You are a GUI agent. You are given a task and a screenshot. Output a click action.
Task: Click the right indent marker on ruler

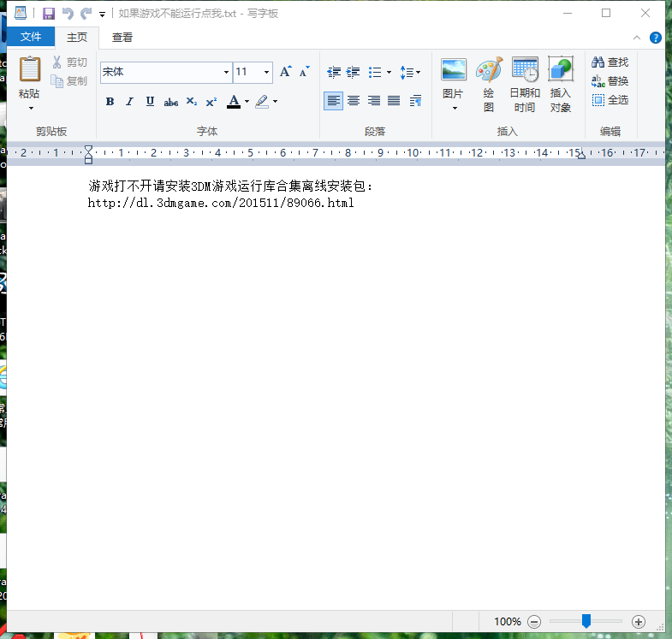(x=581, y=156)
